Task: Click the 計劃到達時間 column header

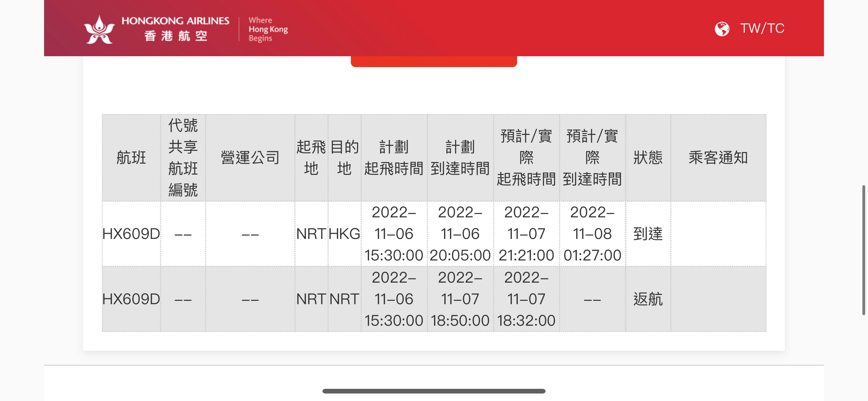Action: point(460,158)
